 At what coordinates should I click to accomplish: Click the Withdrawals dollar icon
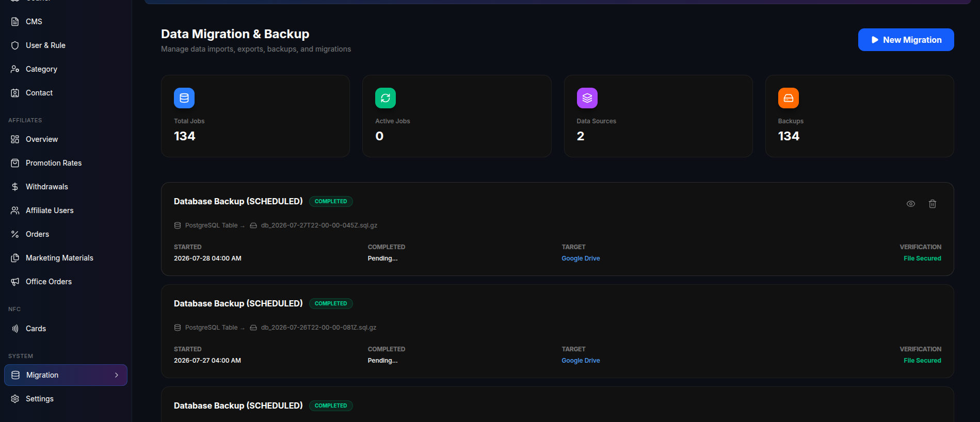pyautogui.click(x=15, y=187)
